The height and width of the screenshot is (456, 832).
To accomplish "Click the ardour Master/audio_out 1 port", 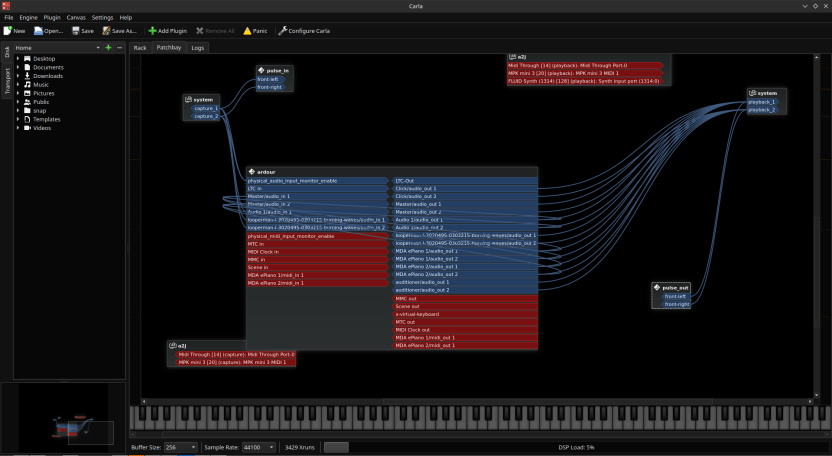I will point(465,204).
